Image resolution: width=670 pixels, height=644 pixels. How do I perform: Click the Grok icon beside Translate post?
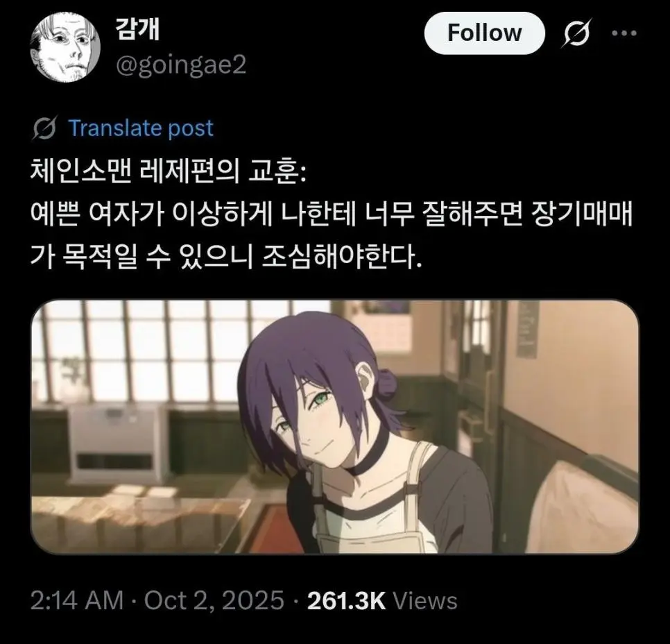(x=44, y=128)
